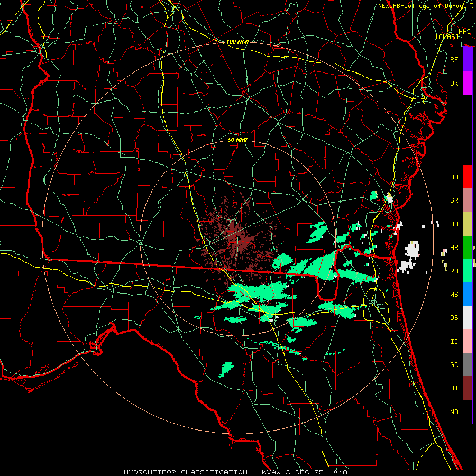Click the BI brown legend swatch
This screenshot has width=476, height=476.
point(467,388)
